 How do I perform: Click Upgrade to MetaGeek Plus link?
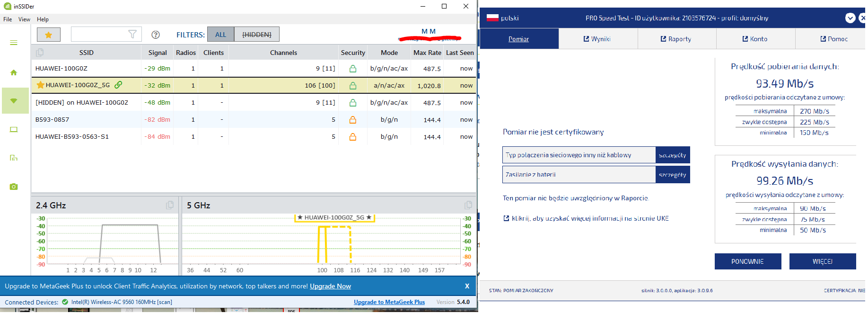(x=389, y=302)
